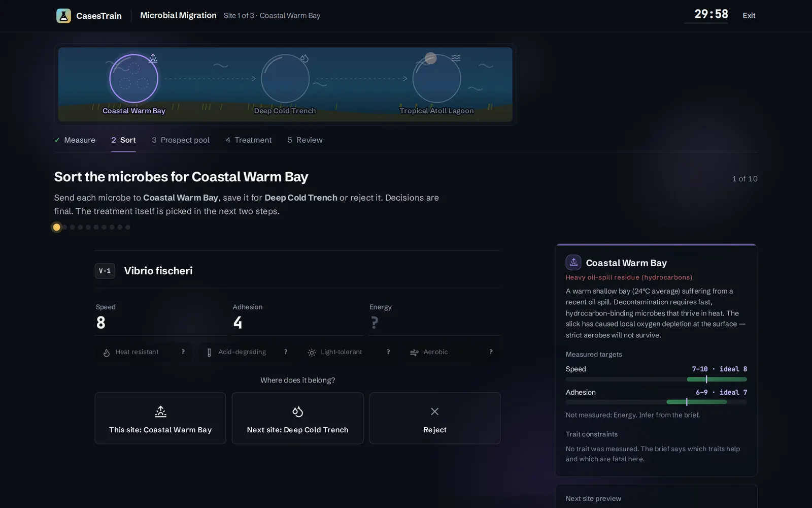Click the unmeasured Energy question mark value
Screen dimensions: 812x508
(375, 323)
